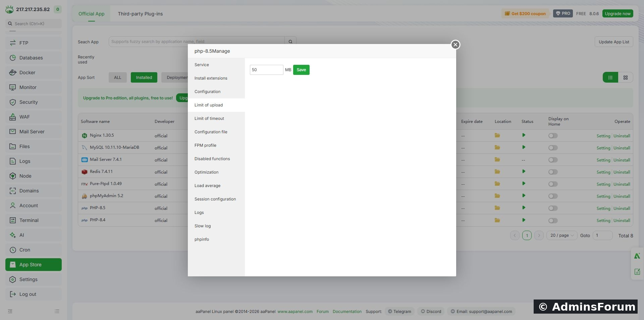
Task: Open the www.aapanel.com footer link
Action: (295, 312)
